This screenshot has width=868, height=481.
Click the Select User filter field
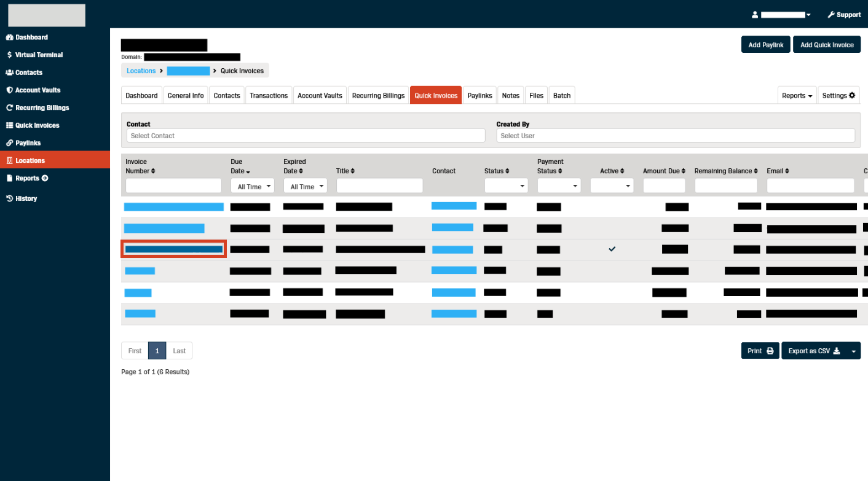pyautogui.click(x=676, y=136)
